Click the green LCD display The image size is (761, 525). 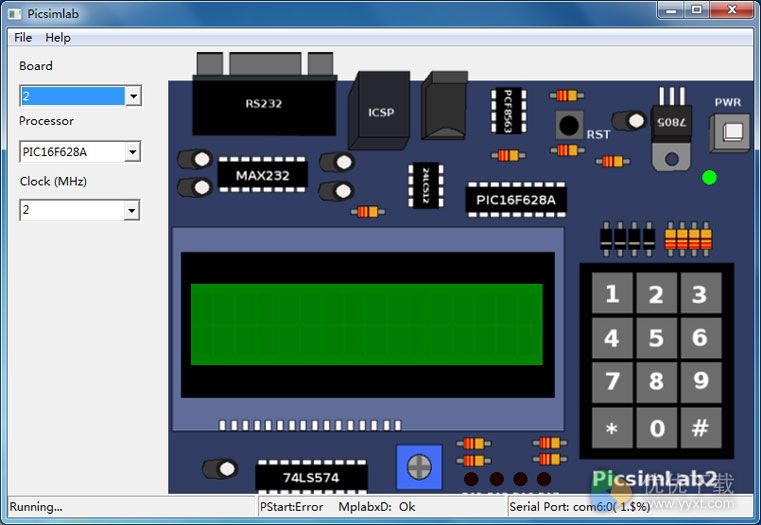(367, 324)
